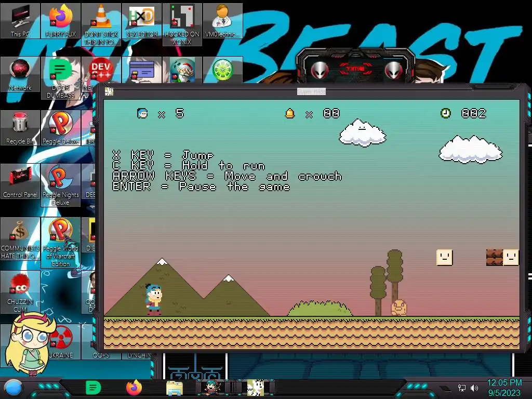Open the CHUZZIN CUM red fuzzball icon
The image size is (532, 399).
[x=20, y=292]
